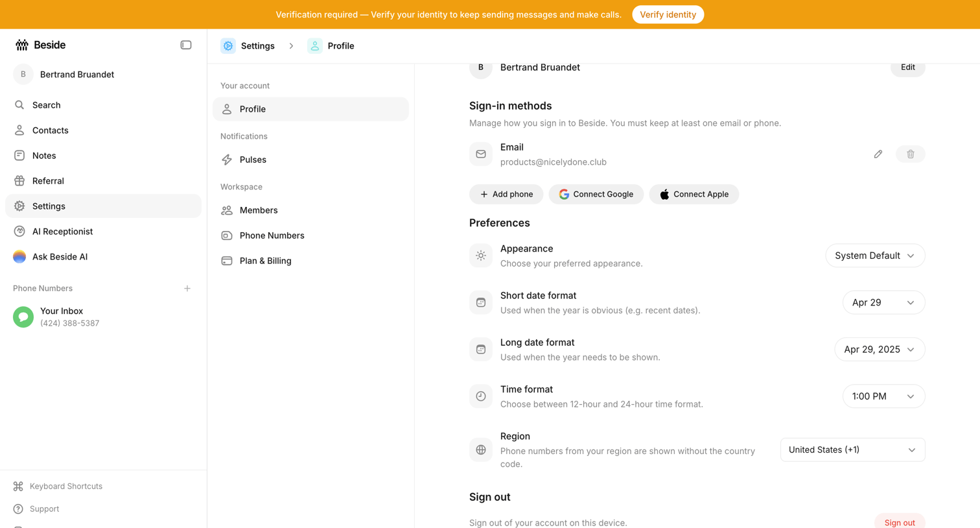Click the Ask Beside AI orb icon

click(x=19, y=257)
